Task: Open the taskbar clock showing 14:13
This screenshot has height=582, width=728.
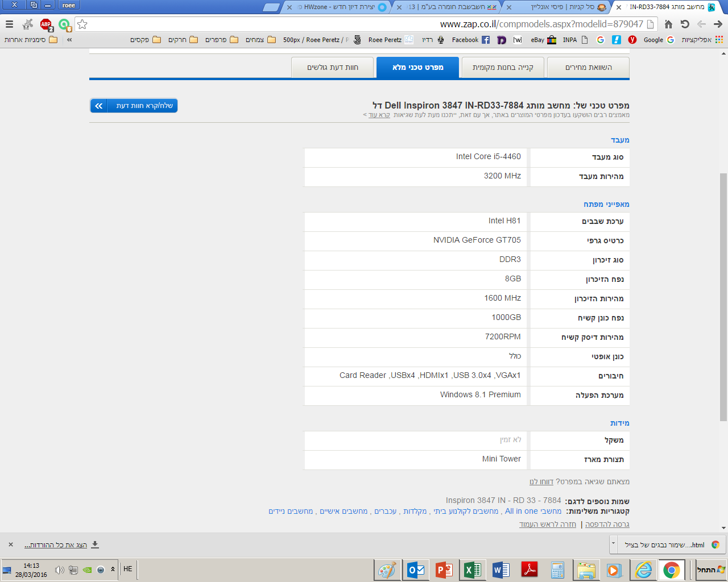Action: 31,570
